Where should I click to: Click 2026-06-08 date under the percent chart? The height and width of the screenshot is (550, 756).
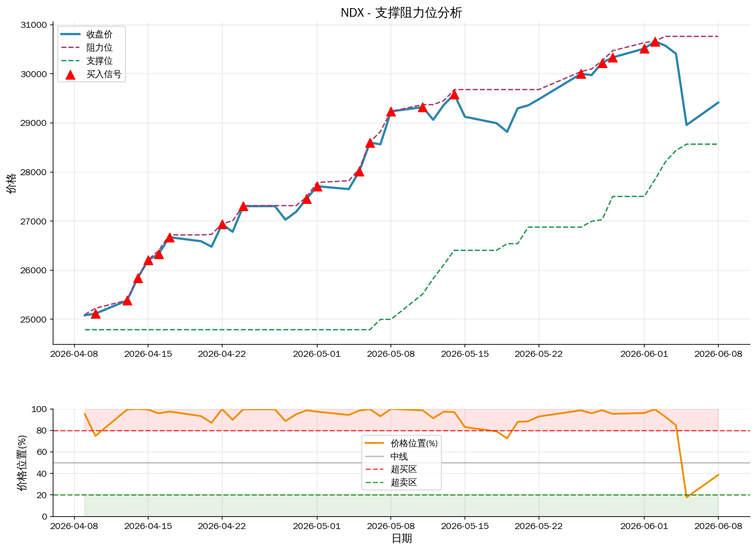(718, 526)
